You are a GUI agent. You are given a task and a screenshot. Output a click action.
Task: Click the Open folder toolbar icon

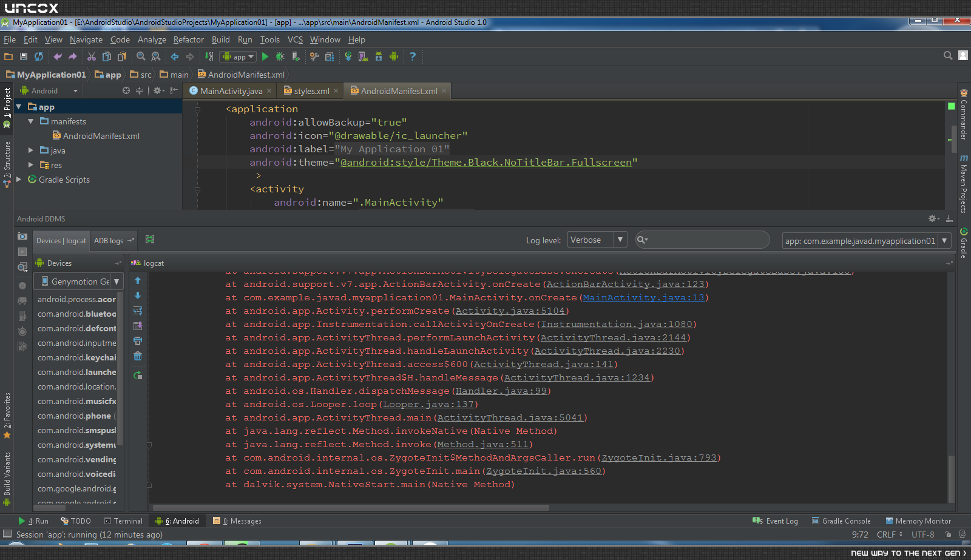(x=8, y=56)
